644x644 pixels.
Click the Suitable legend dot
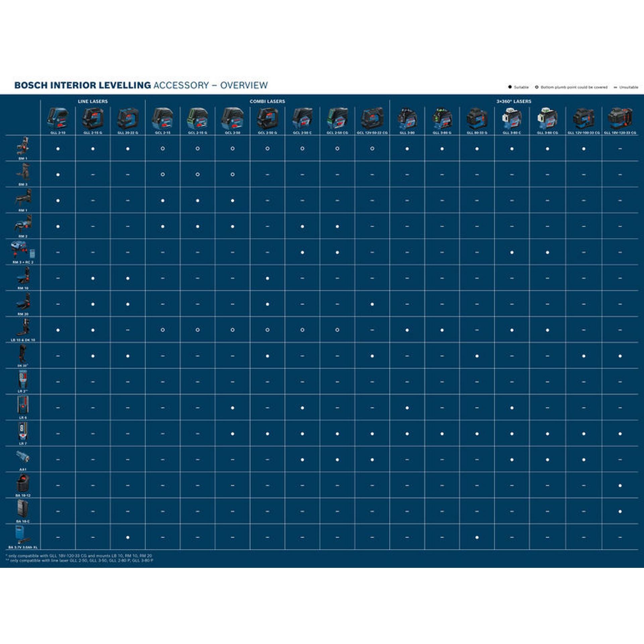tap(510, 87)
